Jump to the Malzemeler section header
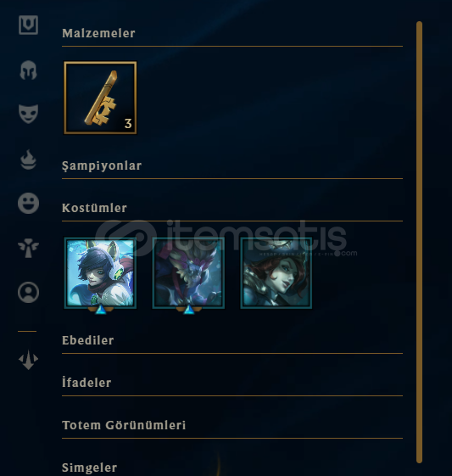The image size is (452, 476). (x=98, y=33)
